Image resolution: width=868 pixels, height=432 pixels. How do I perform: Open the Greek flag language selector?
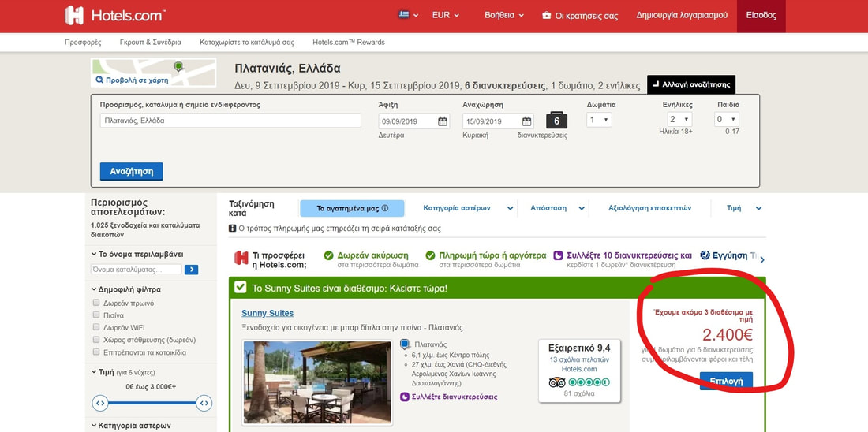click(x=408, y=16)
